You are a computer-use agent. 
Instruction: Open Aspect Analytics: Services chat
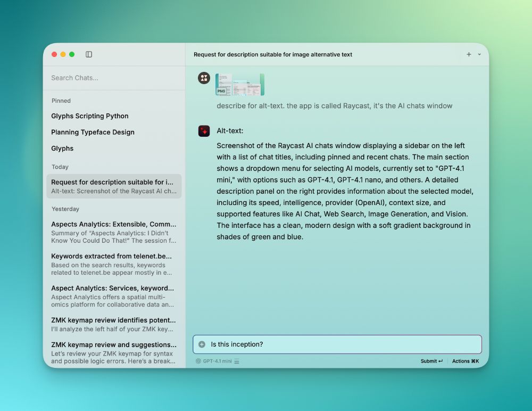coord(114,296)
